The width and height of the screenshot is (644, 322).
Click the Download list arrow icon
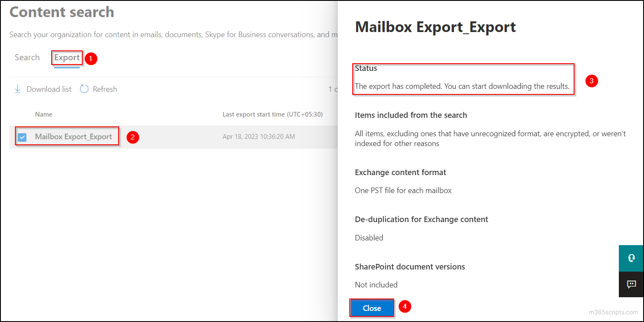pos(18,89)
